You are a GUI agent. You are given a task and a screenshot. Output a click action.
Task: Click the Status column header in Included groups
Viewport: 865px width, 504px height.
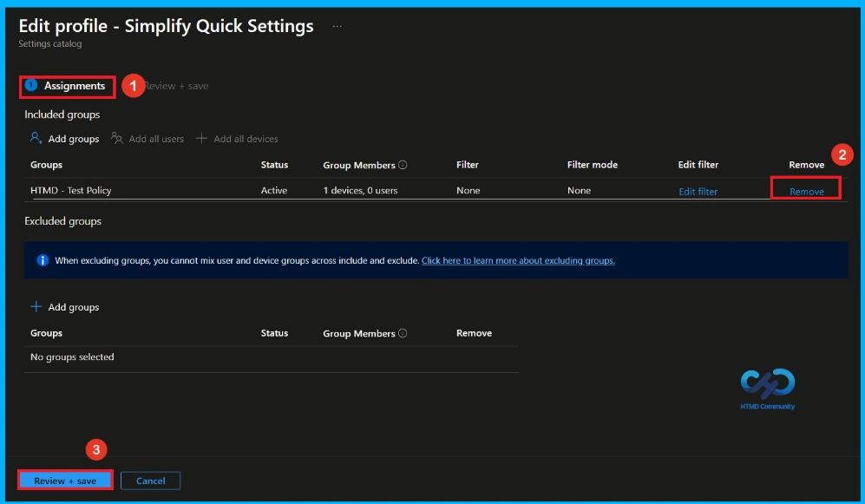pyautogui.click(x=274, y=164)
